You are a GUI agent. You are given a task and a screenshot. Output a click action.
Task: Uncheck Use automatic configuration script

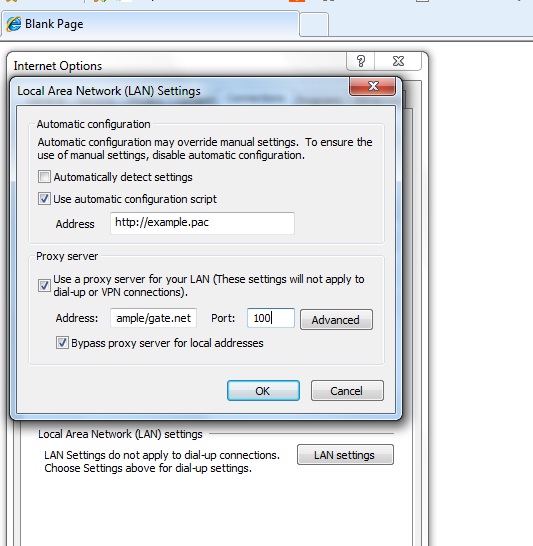[44, 199]
